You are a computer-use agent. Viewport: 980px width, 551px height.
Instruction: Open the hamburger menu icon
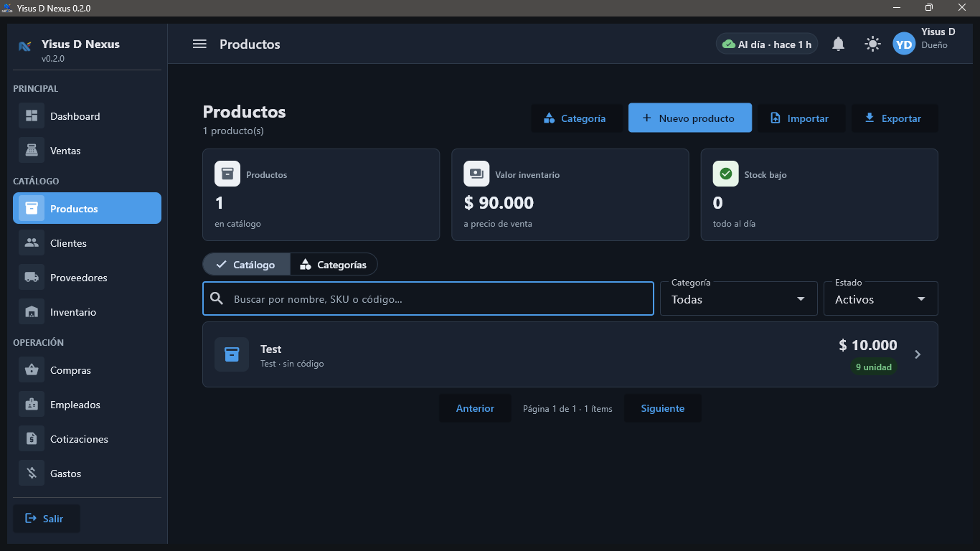click(x=199, y=44)
